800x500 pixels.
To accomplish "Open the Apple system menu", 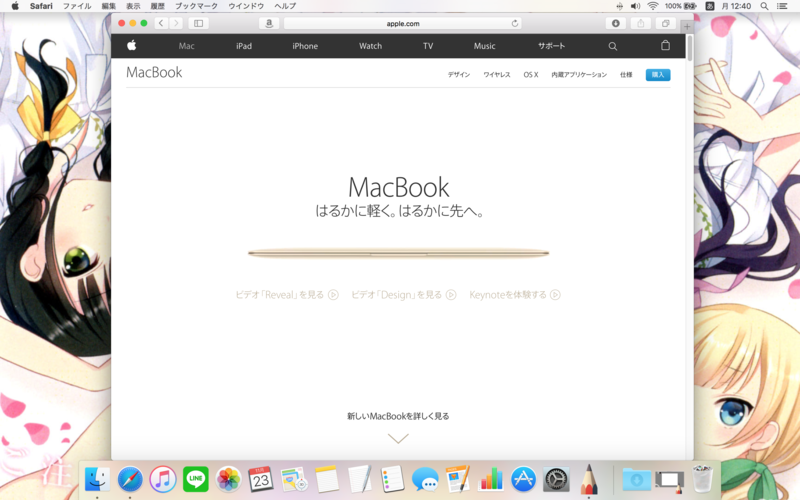I will point(15,6).
